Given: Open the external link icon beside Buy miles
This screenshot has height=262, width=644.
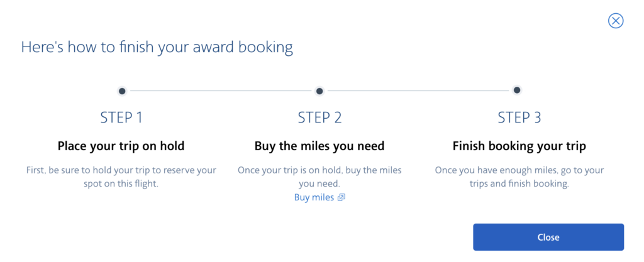Looking at the screenshot, I should point(341,197).
